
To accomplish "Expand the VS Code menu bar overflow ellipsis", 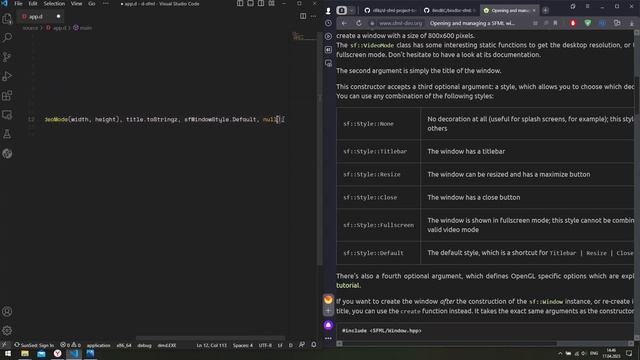I will (x=106, y=4).
